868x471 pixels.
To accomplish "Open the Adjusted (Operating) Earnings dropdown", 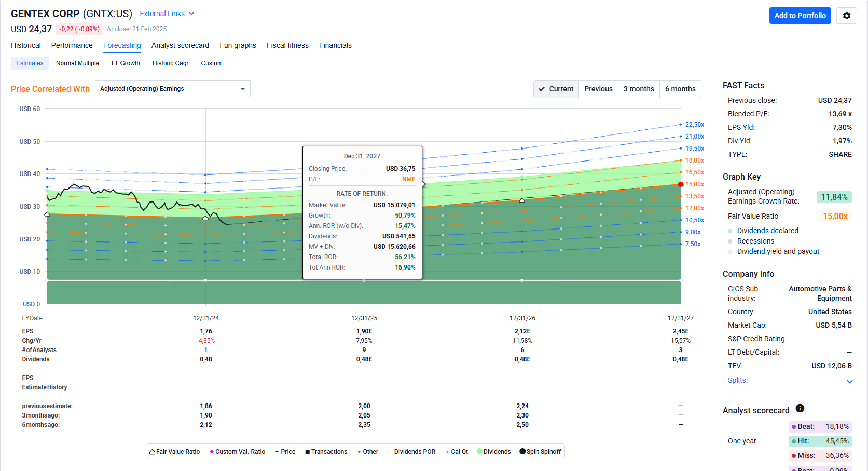I will pyautogui.click(x=172, y=89).
